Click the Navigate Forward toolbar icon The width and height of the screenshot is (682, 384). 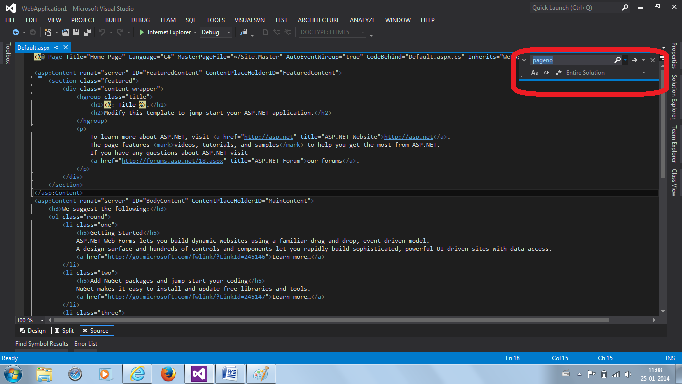coord(33,32)
